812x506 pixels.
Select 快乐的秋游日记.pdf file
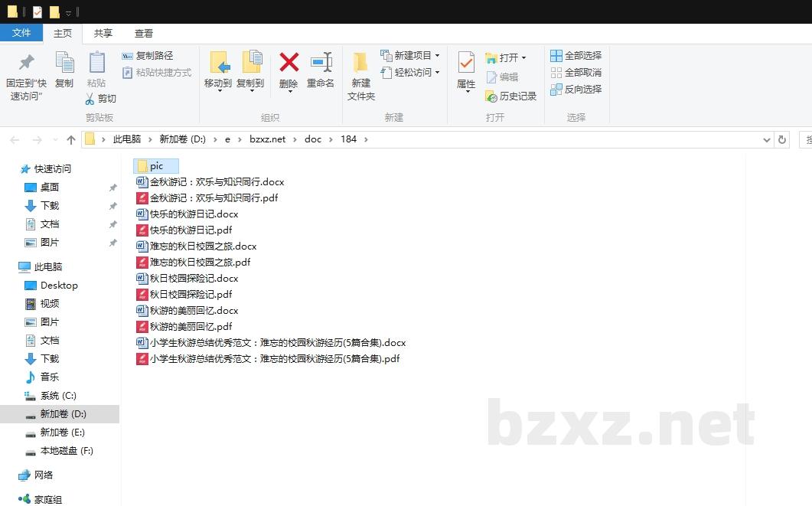[191, 230]
